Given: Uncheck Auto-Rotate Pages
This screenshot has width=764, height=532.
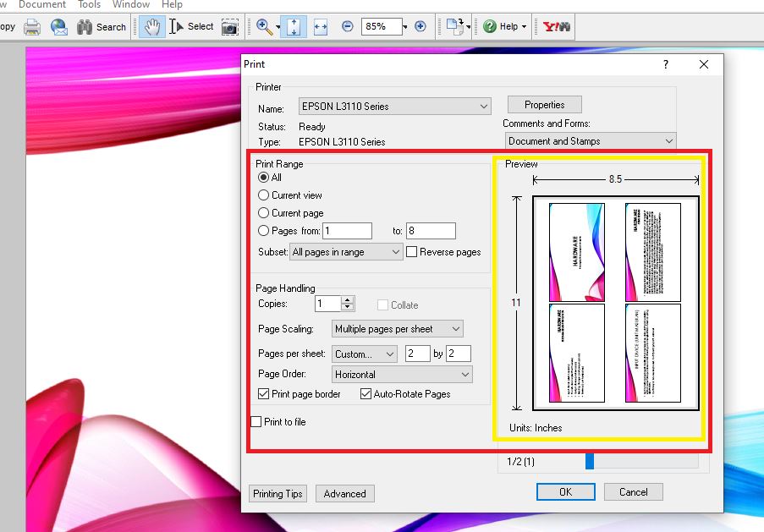Looking at the screenshot, I should click(x=366, y=393).
